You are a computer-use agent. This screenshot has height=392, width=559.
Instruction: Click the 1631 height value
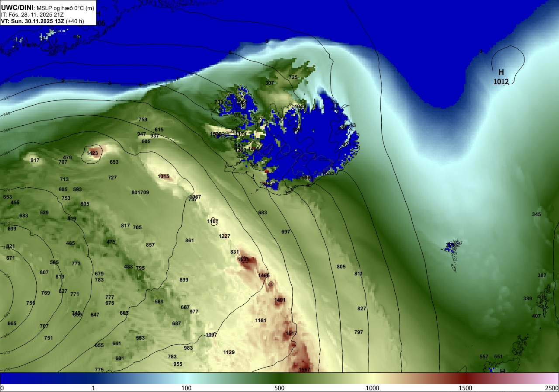(243, 259)
